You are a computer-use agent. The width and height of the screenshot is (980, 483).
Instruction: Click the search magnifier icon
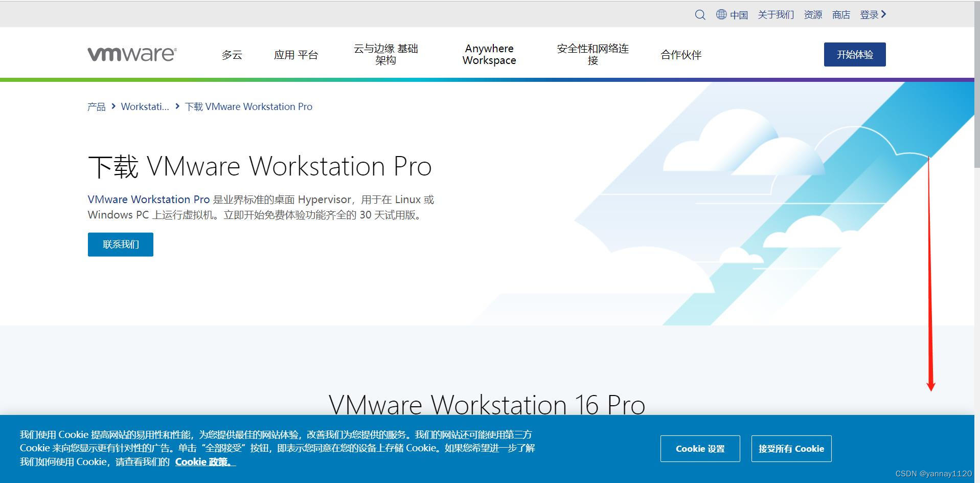click(700, 15)
